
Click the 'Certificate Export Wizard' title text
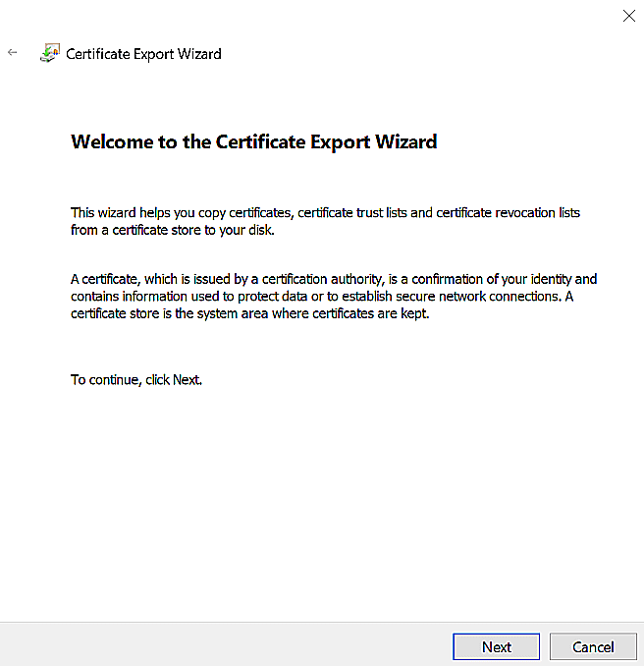(143, 54)
